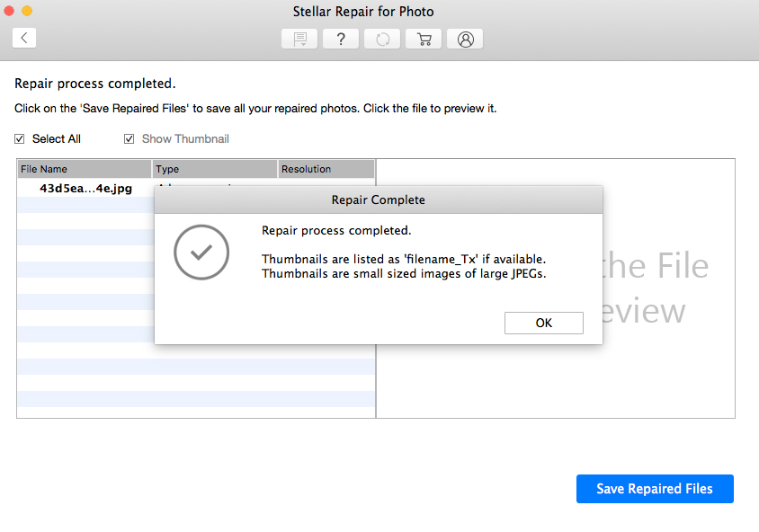
Task: Sort by the File Name column header
Action: click(x=84, y=169)
